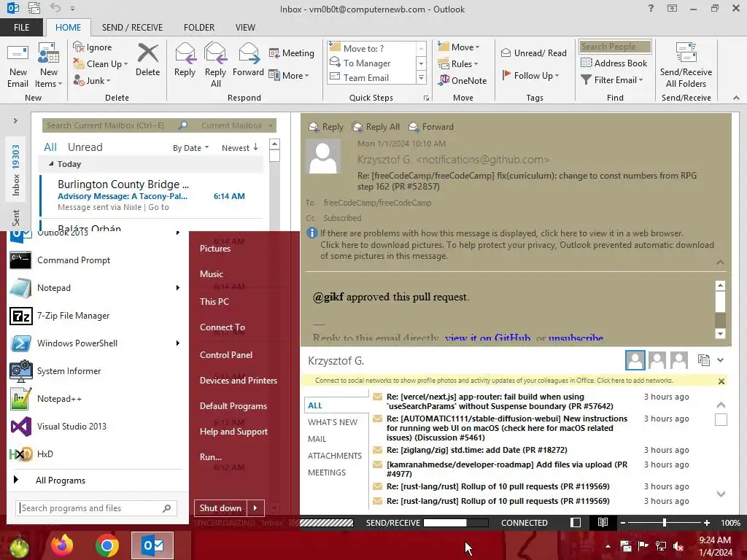Click Search People field

click(x=615, y=46)
